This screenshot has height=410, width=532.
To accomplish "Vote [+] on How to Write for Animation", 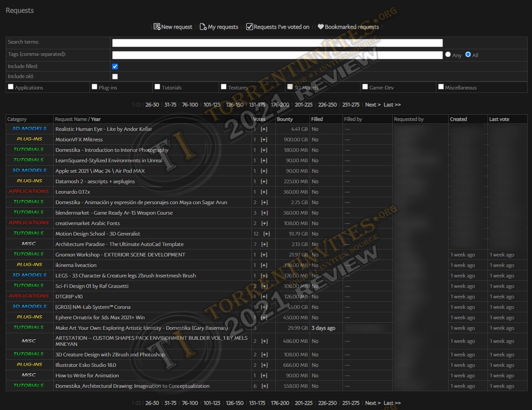I will click(x=264, y=376).
